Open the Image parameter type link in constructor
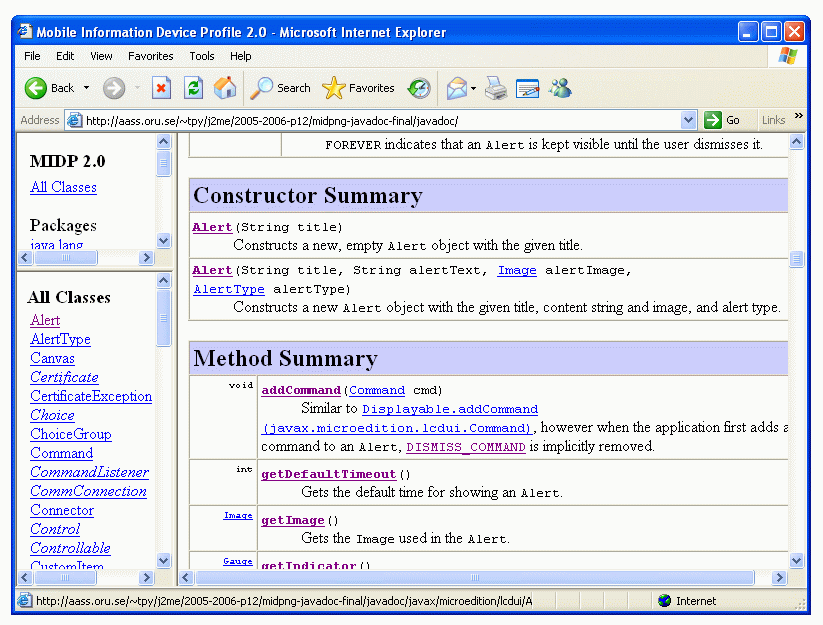823x625 pixels. pyautogui.click(x=517, y=270)
